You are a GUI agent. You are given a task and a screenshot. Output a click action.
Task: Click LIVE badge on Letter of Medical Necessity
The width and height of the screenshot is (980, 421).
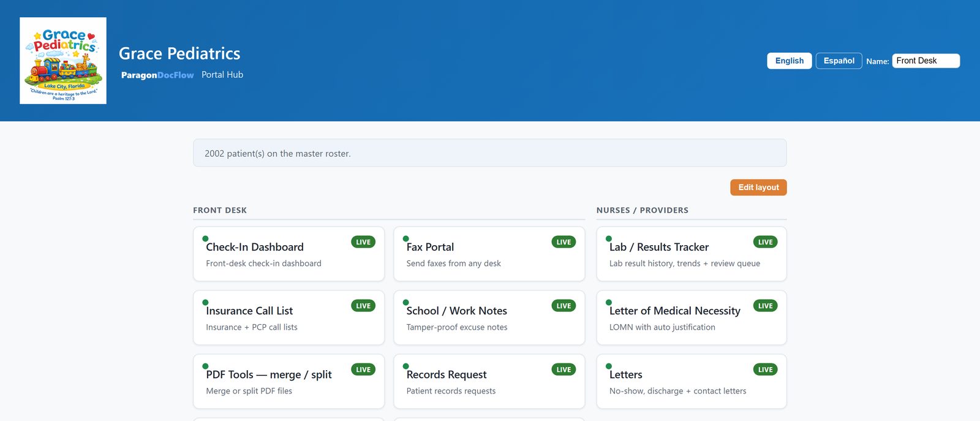tap(765, 306)
